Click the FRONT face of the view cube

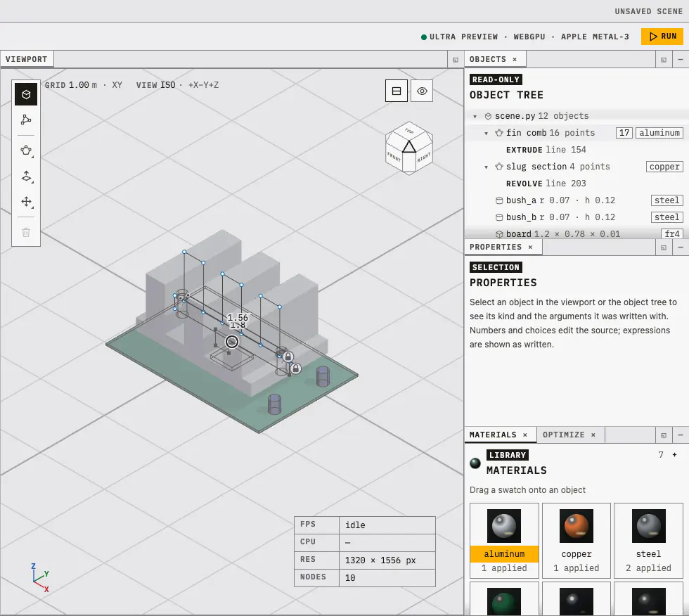click(394, 157)
